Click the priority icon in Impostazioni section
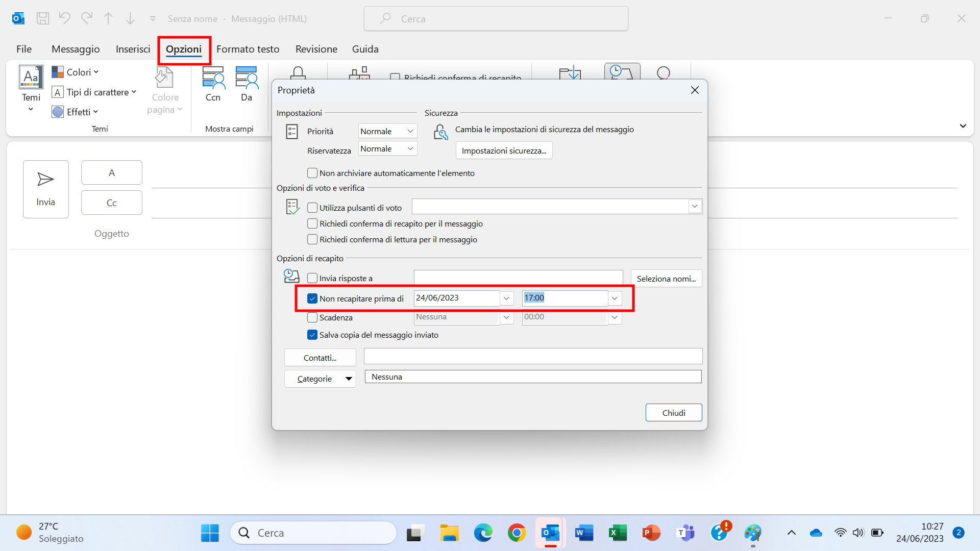The height and width of the screenshot is (551, 980). coord(292,131)
